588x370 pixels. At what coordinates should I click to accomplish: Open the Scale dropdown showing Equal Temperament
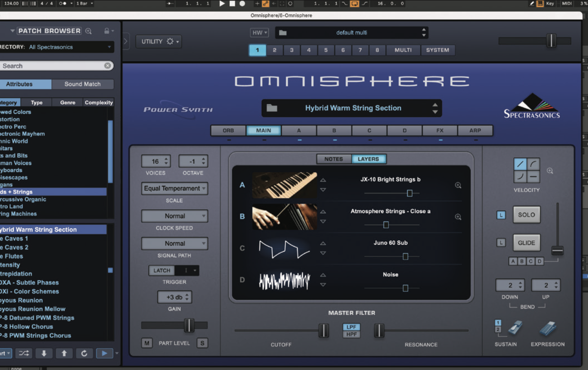tap(174, 188)
